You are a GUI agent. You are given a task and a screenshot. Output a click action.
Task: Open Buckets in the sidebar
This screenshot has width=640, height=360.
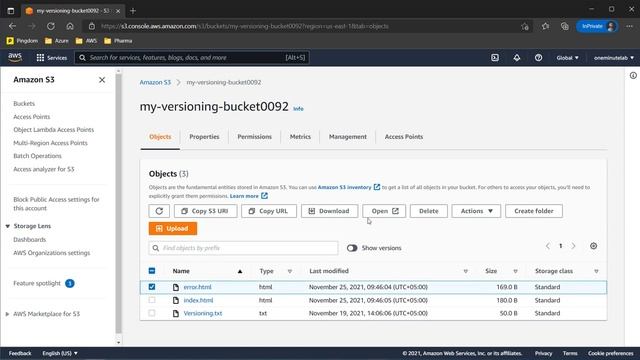tap(24, 104)
